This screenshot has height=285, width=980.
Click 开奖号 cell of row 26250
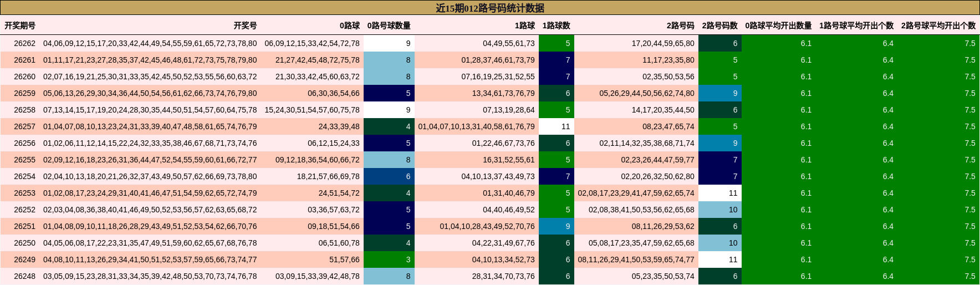tap(150, 243)
